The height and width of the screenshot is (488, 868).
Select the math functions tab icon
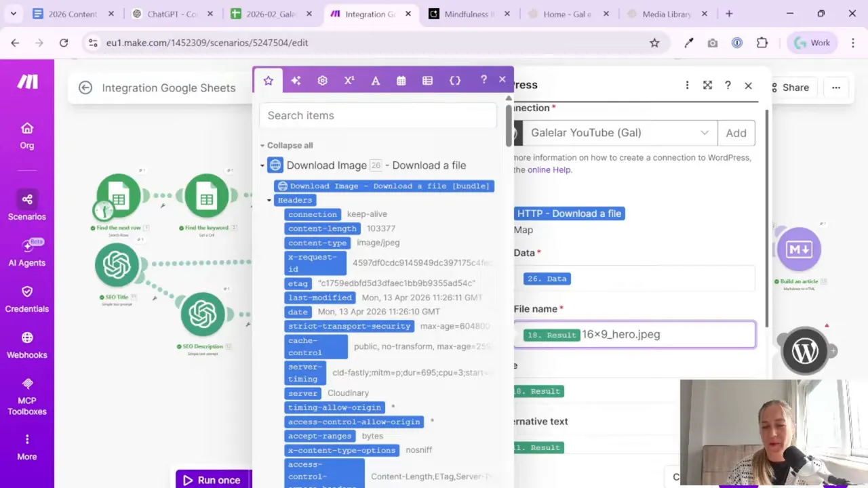pos(349,81)
